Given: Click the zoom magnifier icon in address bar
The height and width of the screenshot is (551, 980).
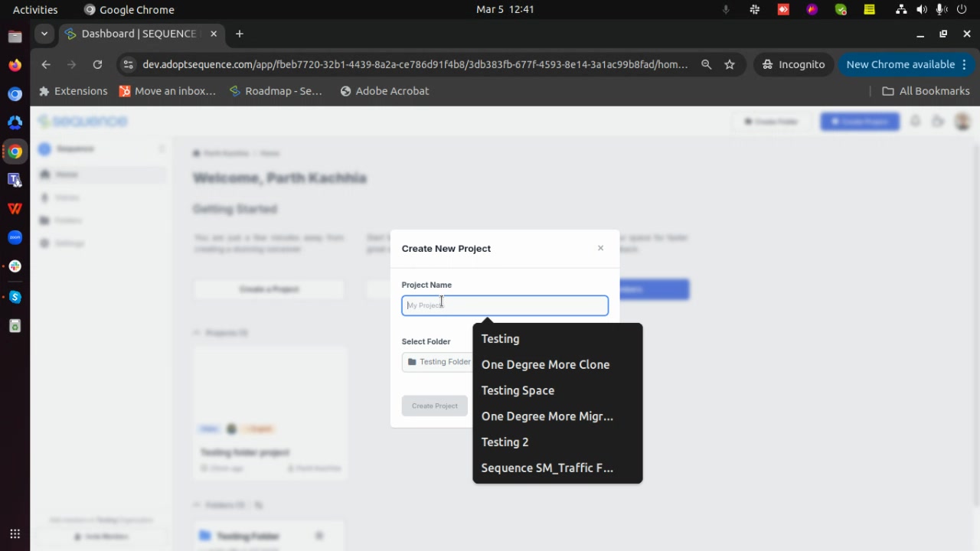Looking at the screenshot, I should coord(706,65).
